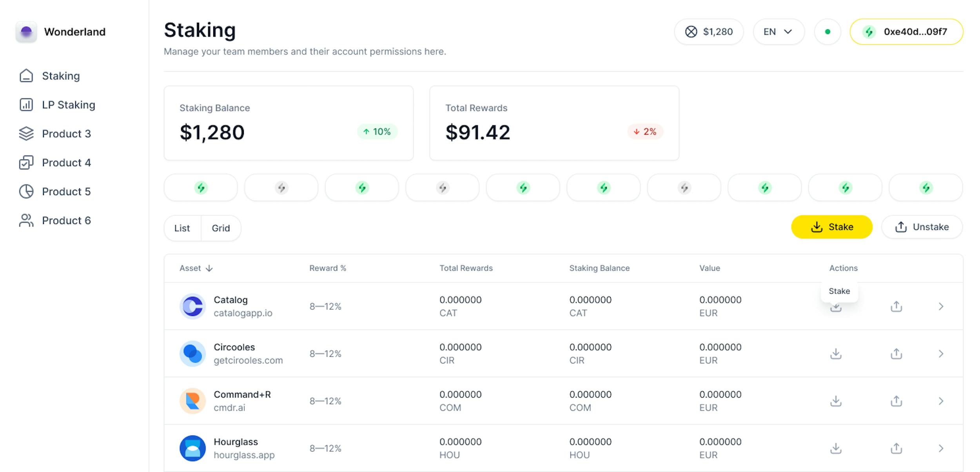Click the unstake icon in Circooles row
This screenshot has width=980, height=472.
(x=896, y=354)
